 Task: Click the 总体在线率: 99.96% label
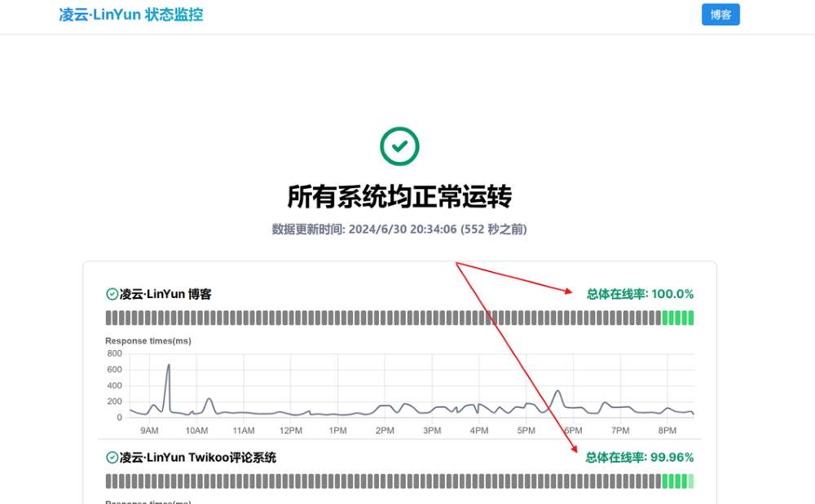point(640,458)
